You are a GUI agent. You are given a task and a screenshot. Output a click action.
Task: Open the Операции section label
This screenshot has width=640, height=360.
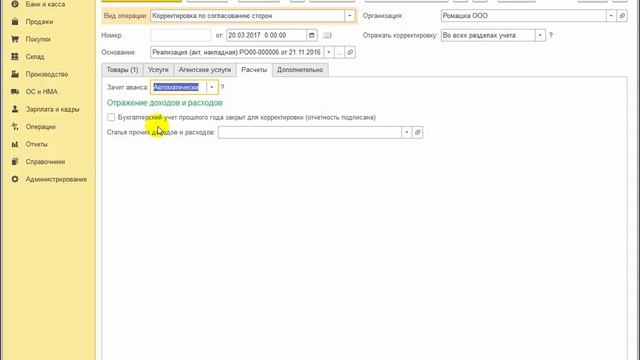coord(40,127)
